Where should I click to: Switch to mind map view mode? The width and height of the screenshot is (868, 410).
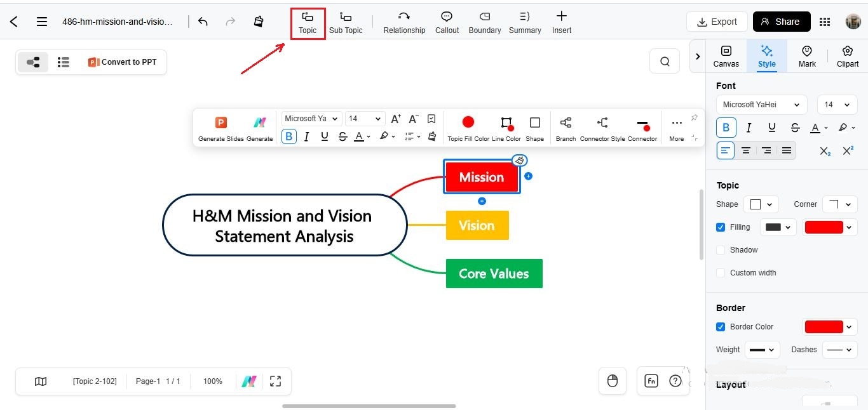click(x=33, y=62)
